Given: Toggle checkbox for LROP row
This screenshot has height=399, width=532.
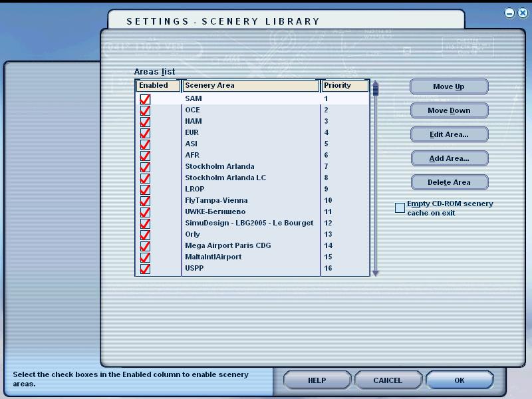Looking at the screenshot, I should click(x=145, y=190).
